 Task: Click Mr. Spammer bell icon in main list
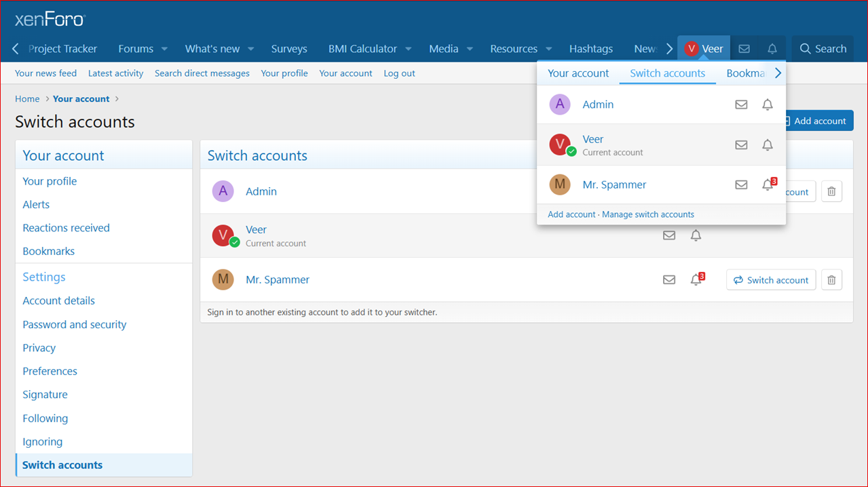(696, 279)
